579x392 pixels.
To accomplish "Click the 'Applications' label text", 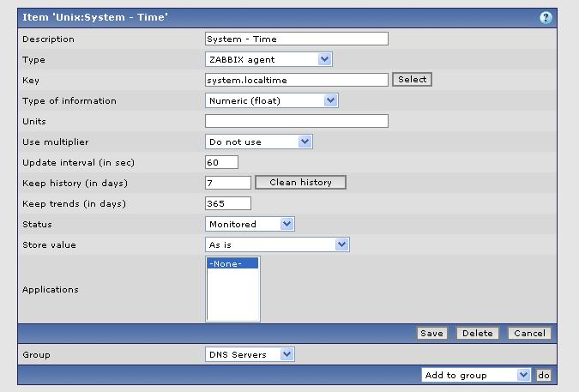I will 51,289.
